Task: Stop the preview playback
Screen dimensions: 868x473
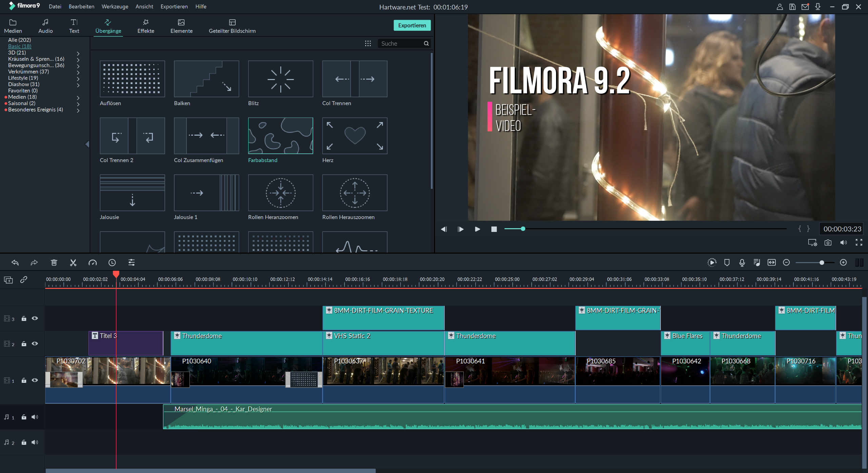Action: [494, 229]
